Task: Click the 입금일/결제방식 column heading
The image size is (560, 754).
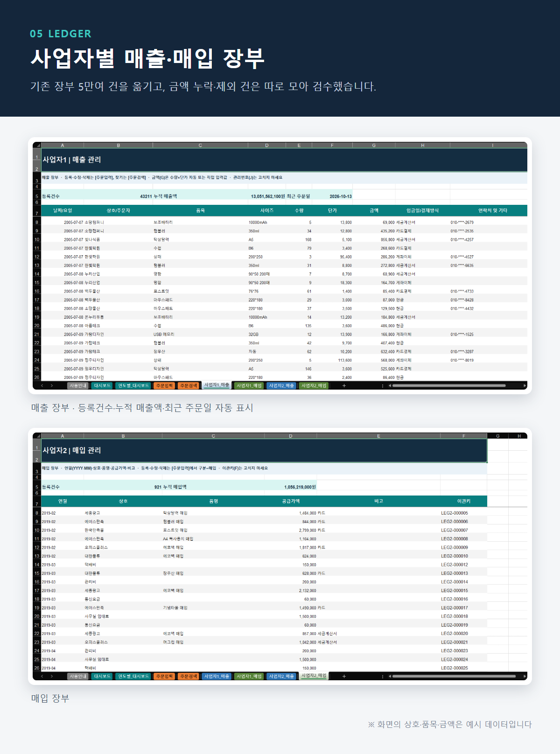Action: 422,210
